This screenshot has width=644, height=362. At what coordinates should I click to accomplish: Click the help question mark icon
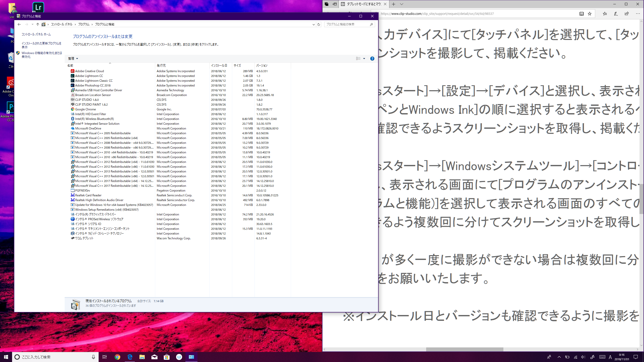pos(372,59)
